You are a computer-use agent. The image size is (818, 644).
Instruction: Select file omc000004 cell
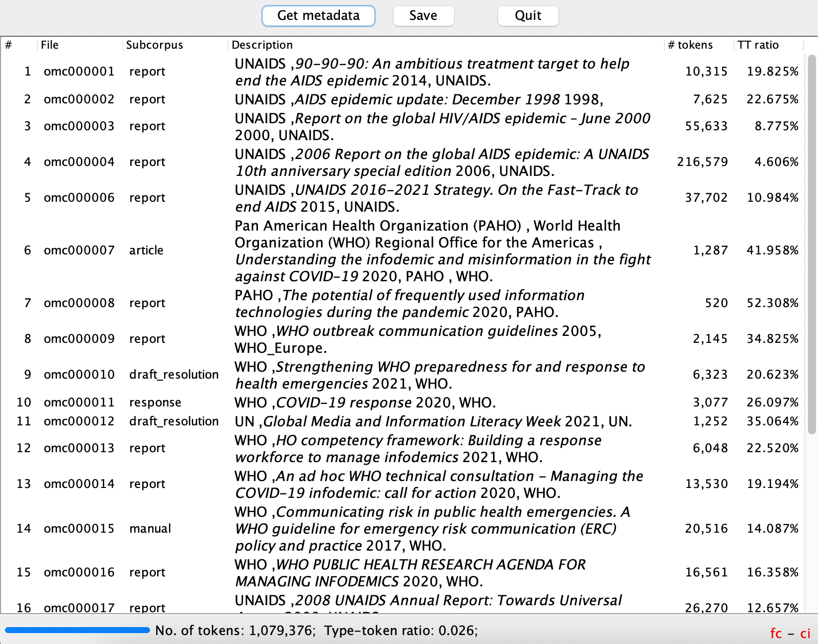click(79, 162)
